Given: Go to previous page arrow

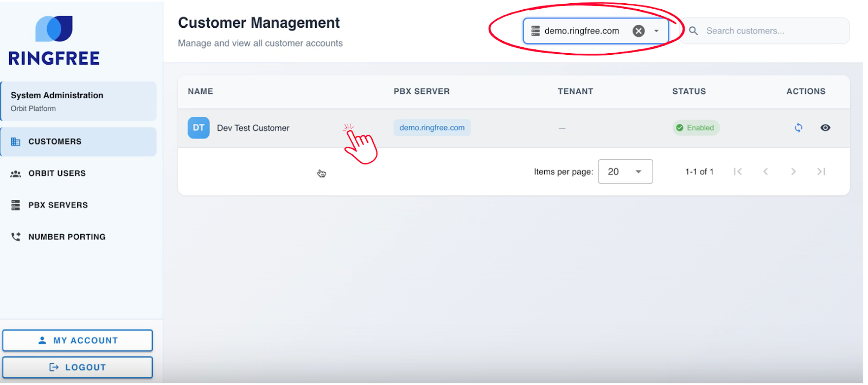Looking at the screenshot, I should coord(765,172).
